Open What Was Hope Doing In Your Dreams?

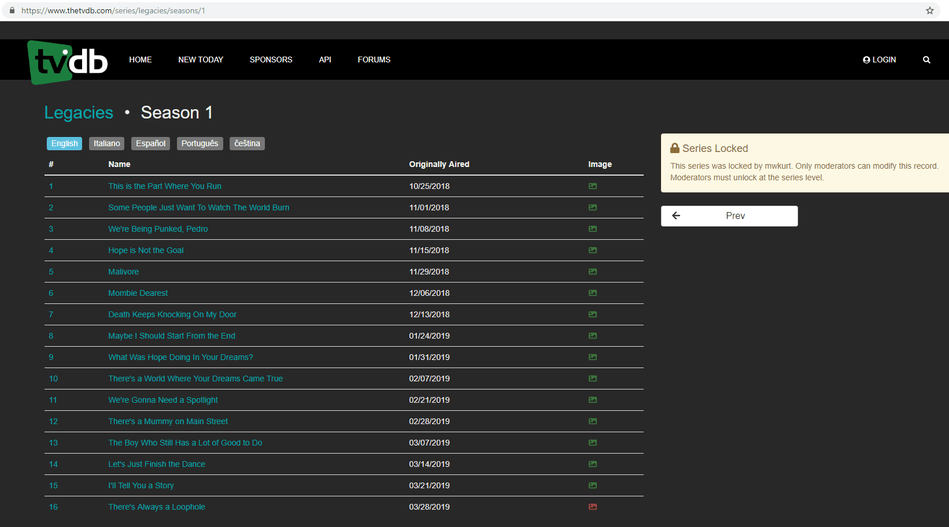coord(180,357)
